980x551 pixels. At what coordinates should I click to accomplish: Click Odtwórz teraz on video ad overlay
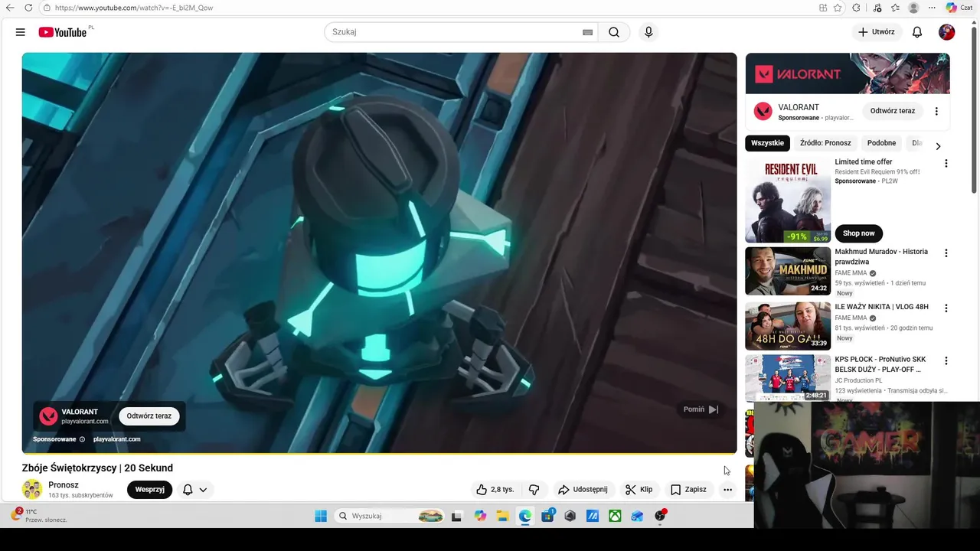click(149, 416)
